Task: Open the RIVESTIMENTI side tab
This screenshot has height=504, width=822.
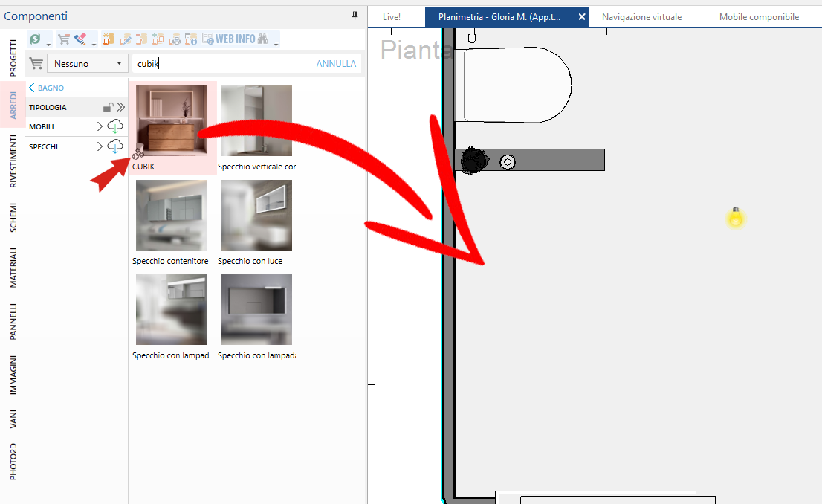Action: [13, 161]
